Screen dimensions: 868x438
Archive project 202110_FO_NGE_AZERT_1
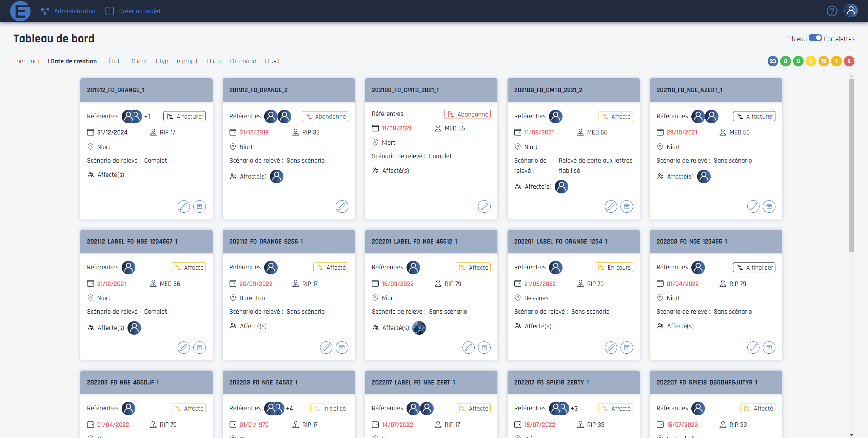coord(769,206)
